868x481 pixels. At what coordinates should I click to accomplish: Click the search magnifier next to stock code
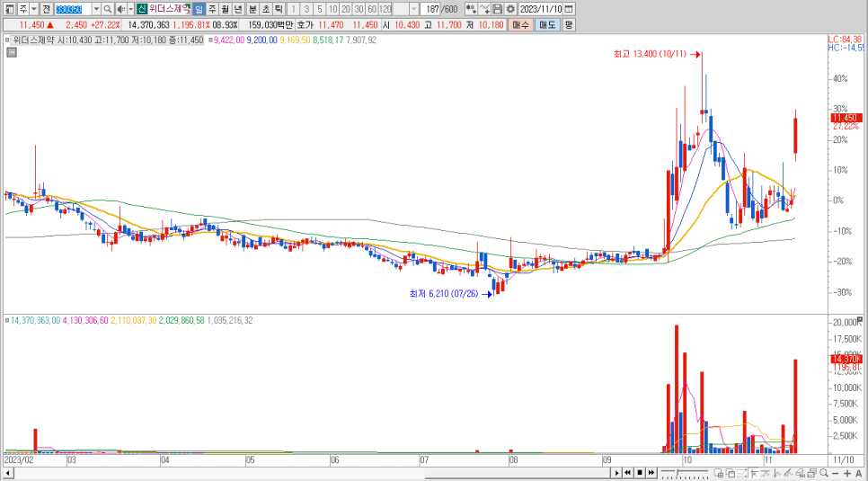click(x=108, y=9)
